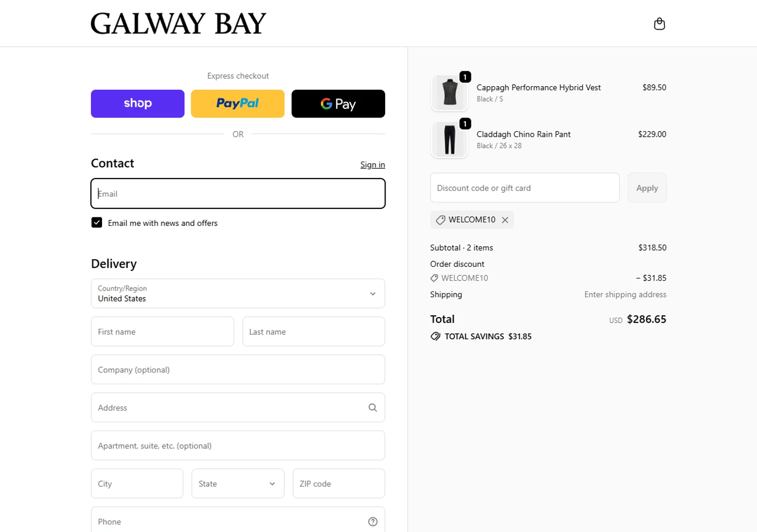Choose Google Pay express checkout
This screenshot has height=532, width=757.
(338, 103)
